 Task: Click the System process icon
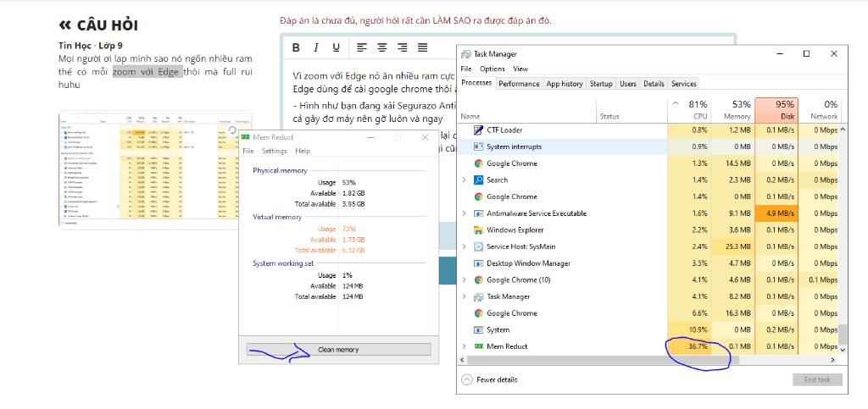pyautogui.click(x=478, y=329)
